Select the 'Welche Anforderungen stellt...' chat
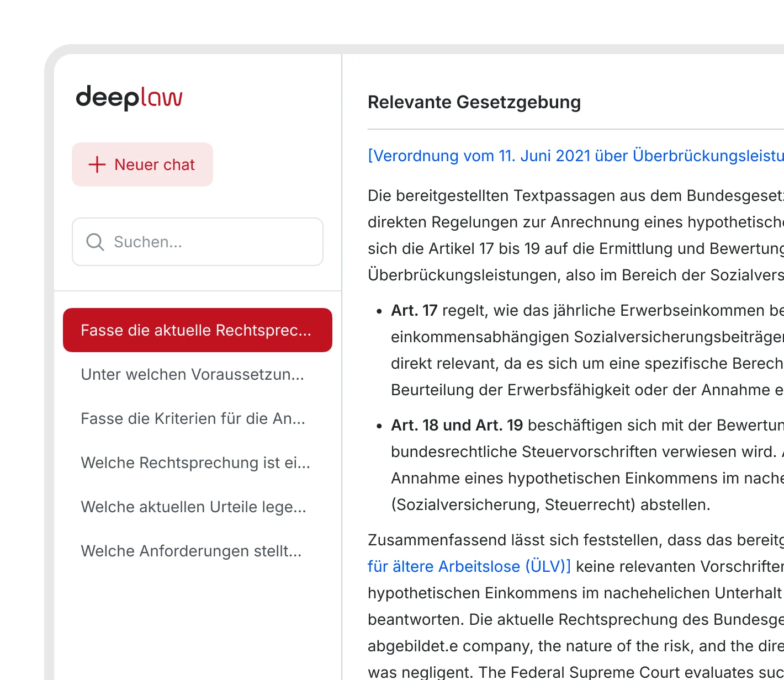This screenshot has width=784, height=680. pyautogui.click(x=191, y=551)
